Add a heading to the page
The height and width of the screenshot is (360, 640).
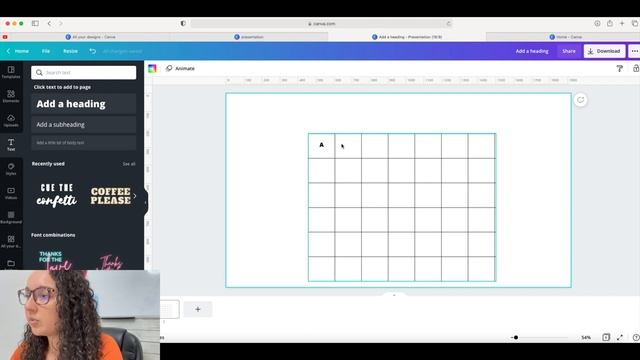[84, 104]
